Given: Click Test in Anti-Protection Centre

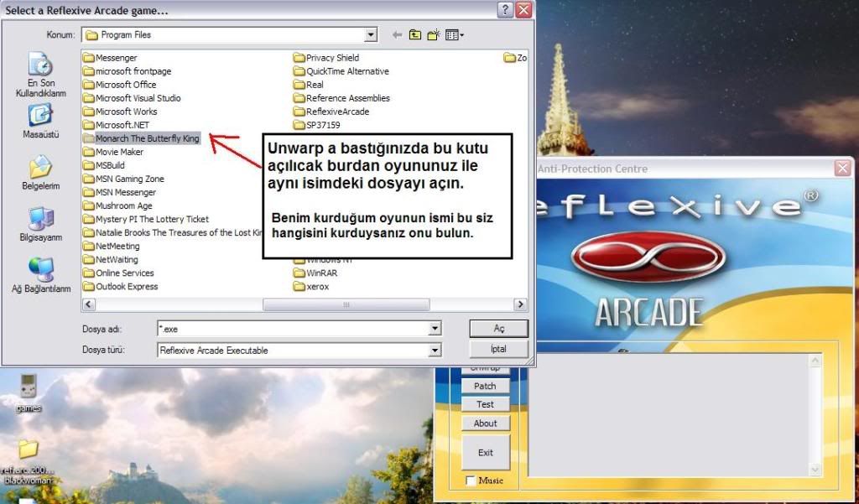Looking at the screenshot, I should click(x=485, y=404).
